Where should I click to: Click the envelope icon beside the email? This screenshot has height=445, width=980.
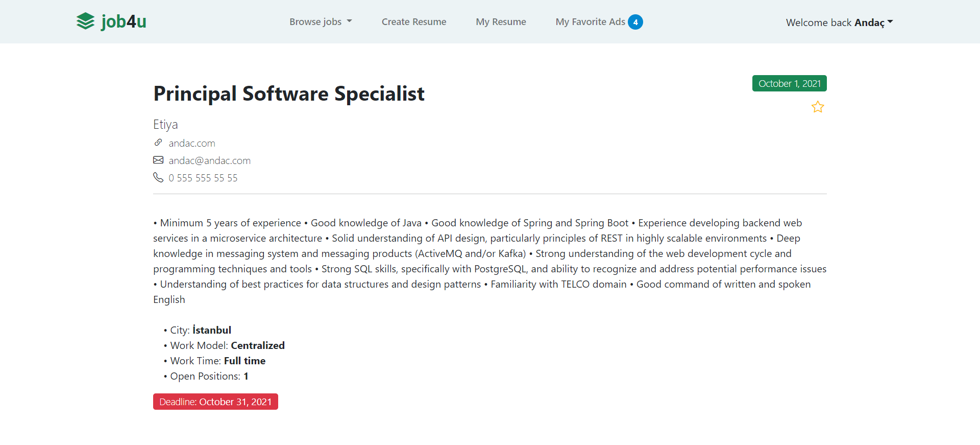tap(158, 160)
